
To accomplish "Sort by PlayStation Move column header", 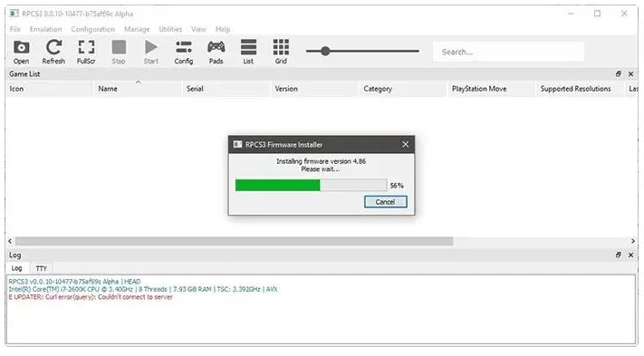I will (492, 89).
